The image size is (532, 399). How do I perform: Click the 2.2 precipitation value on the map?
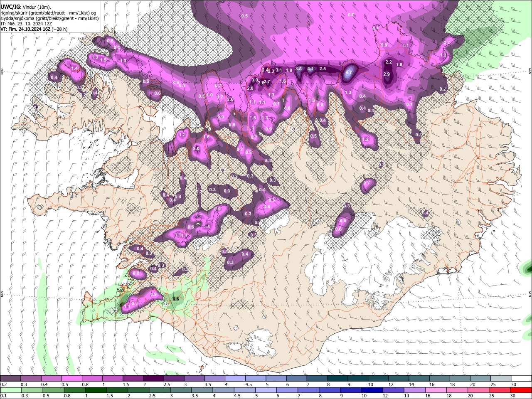pyautogui.click(x=389, y=62)
